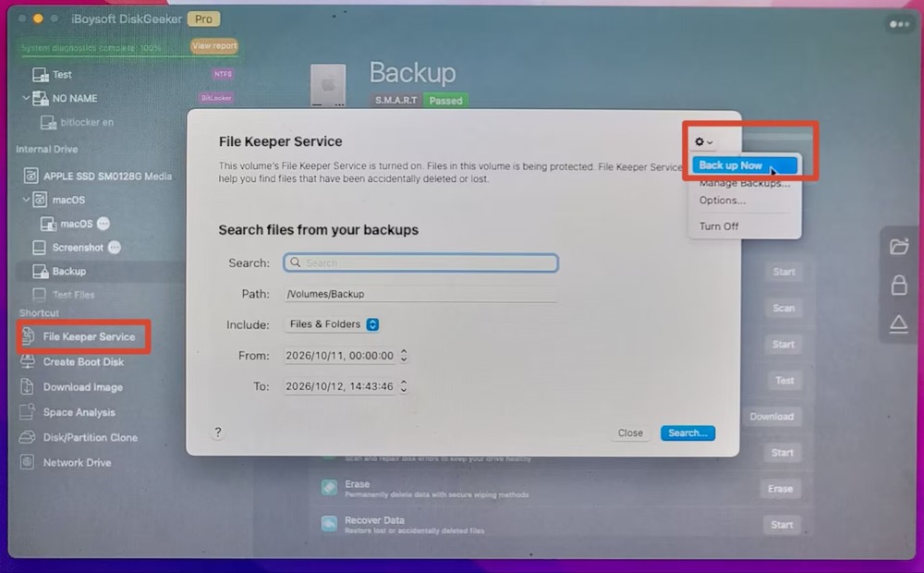Screen dimensions: 924x573
Task: Click the Scan button in feature list
Action: pos(784,308)
